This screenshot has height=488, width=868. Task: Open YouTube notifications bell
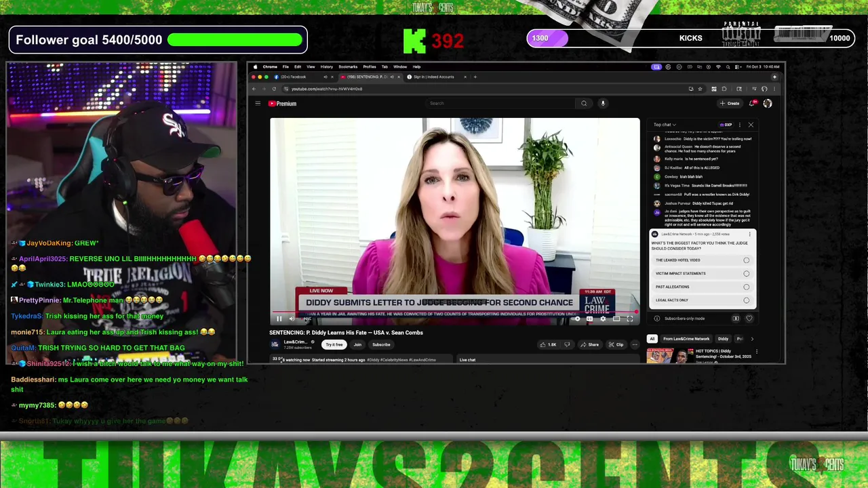click(752, 104)
